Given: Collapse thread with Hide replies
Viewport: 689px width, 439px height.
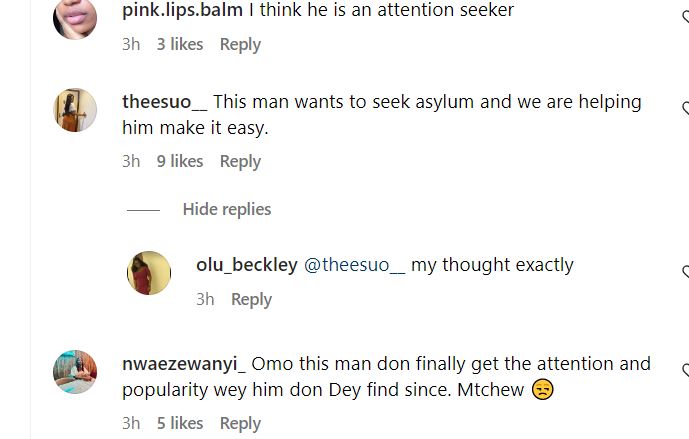Looking at the screenshot, I should [226, 209].
